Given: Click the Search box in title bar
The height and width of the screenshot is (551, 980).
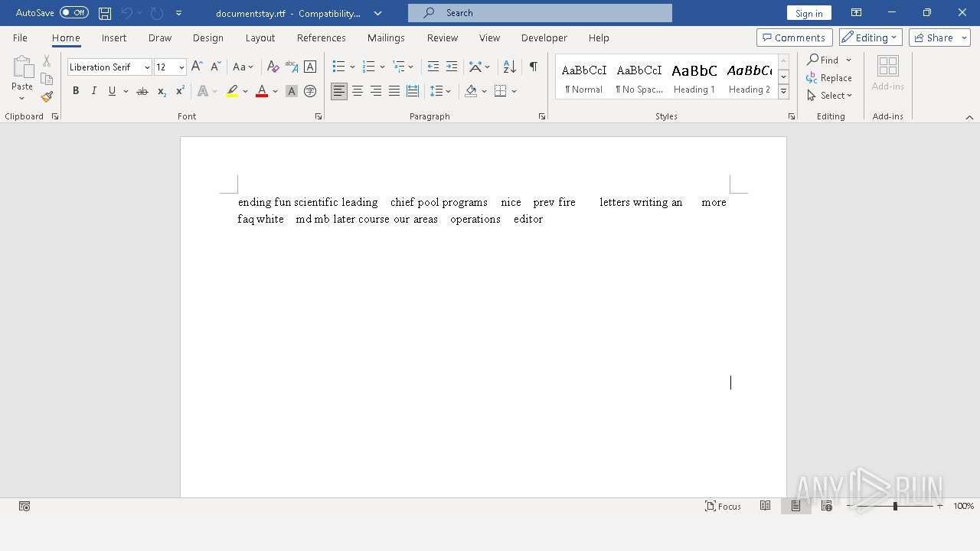Looking at the screenshot, I should (x=540, y=13).
